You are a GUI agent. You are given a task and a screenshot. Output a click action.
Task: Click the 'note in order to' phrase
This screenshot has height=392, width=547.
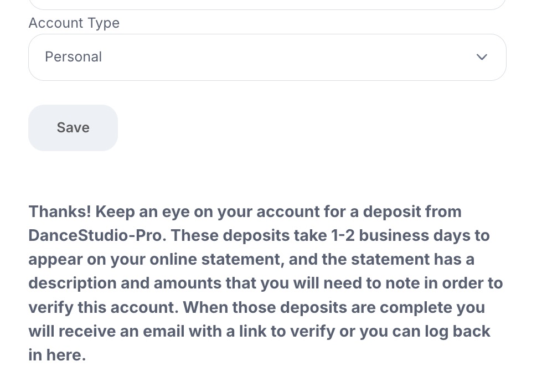tap(444, 283)
